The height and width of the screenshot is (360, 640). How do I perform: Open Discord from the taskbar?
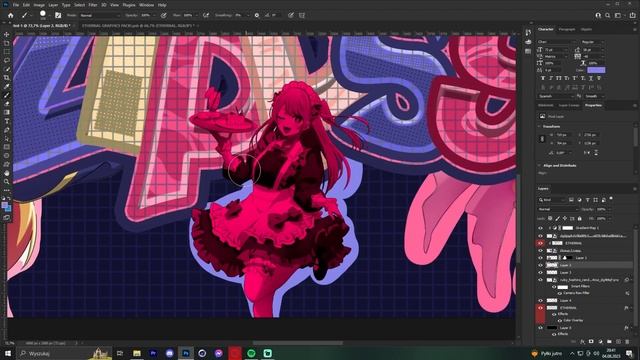pyautogui.click(x=170, y=353)
